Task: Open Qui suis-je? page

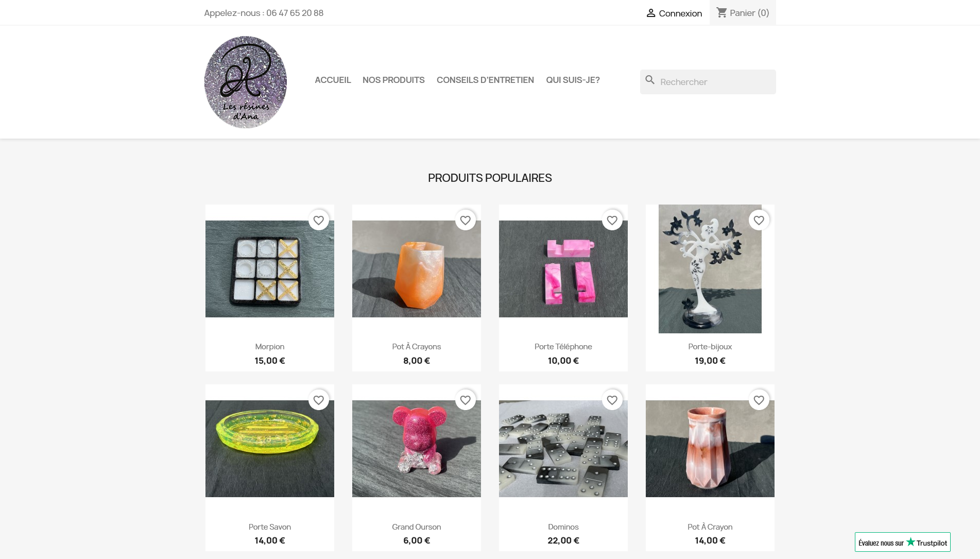Action: click(573, 80)
